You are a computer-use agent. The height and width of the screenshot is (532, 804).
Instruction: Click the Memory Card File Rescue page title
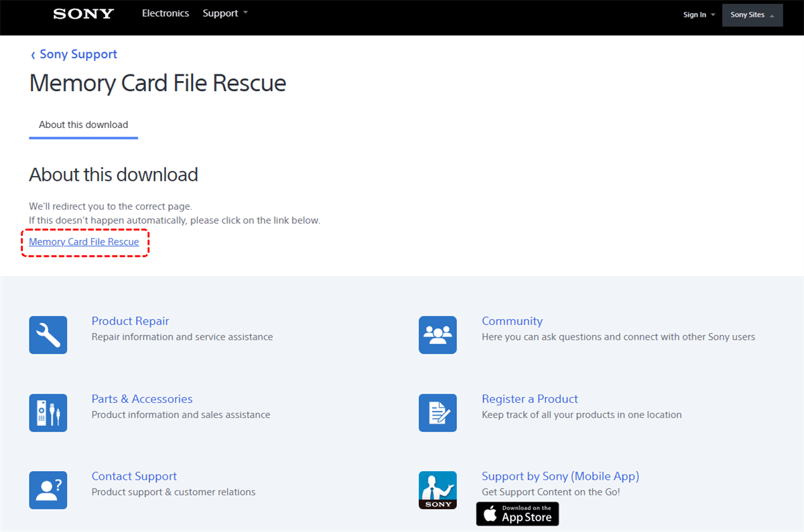pos(157,83)
